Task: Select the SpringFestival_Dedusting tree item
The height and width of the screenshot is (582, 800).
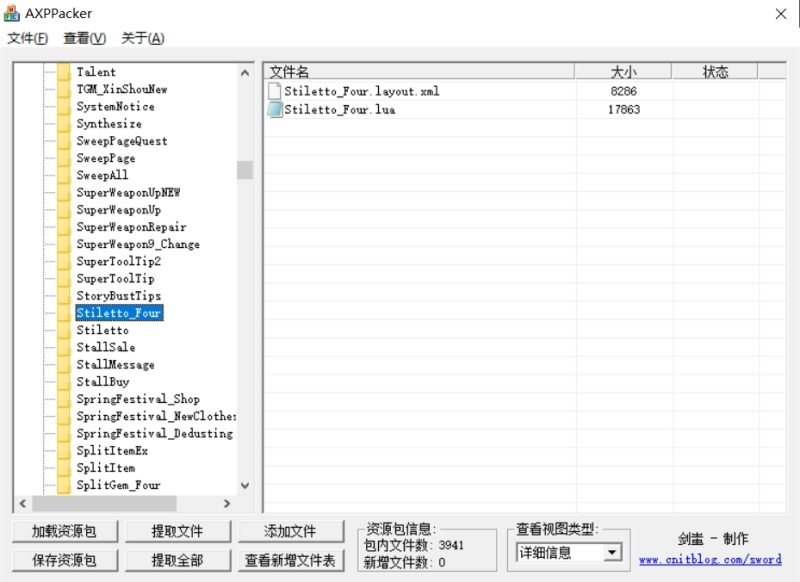Action: pyautogui.click(x=155, y=434)
